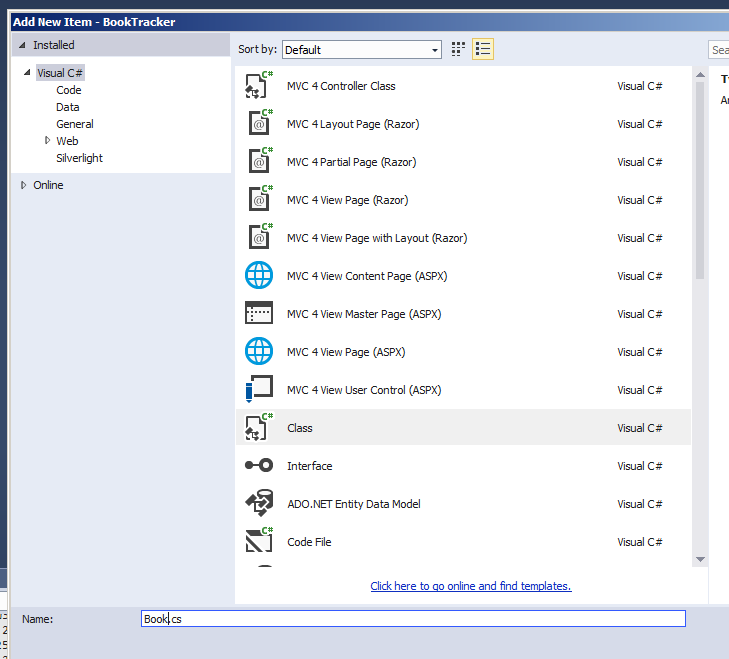
Task: Expand the Online section
Action: [x=24, y=185]
